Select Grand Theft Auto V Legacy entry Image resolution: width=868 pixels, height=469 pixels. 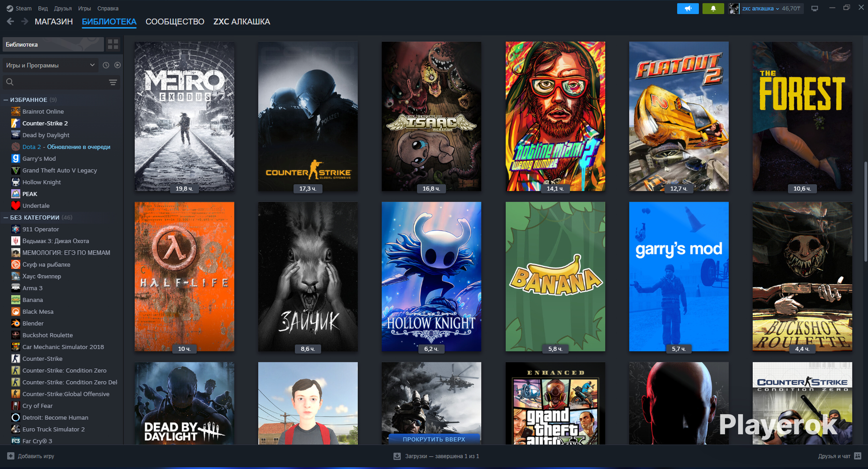[60, 170]
